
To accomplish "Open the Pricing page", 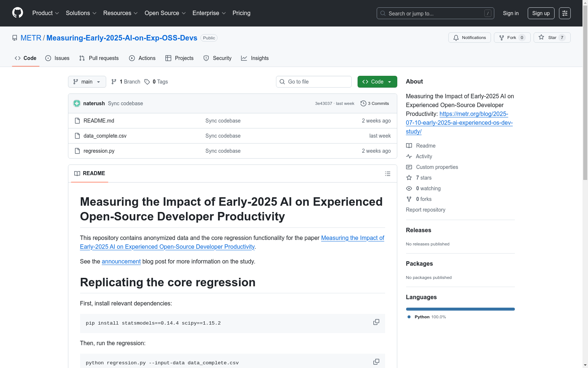I will click(x=241, y=13).
